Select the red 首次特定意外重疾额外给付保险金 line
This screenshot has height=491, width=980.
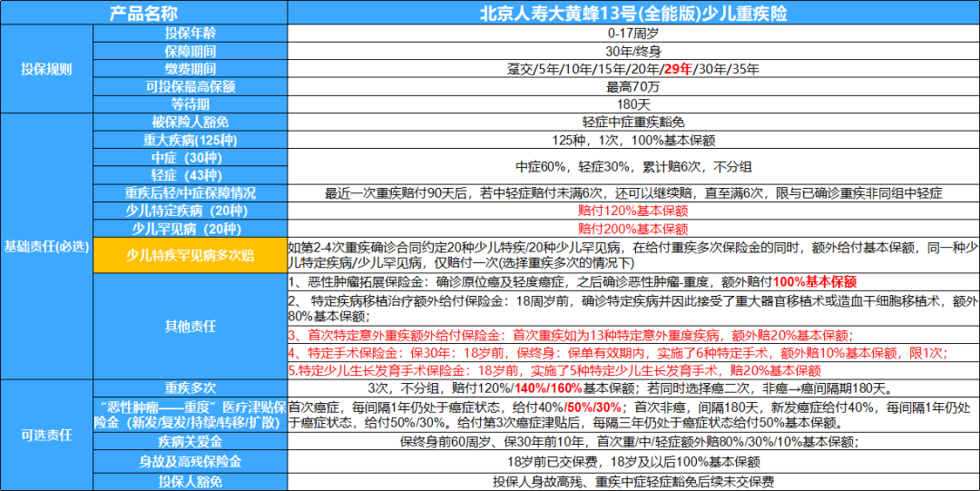click(x=633, y=333)
